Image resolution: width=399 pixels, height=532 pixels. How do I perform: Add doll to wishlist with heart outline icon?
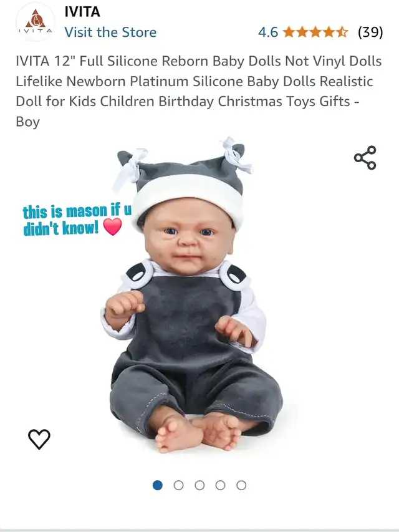[39, 439]
